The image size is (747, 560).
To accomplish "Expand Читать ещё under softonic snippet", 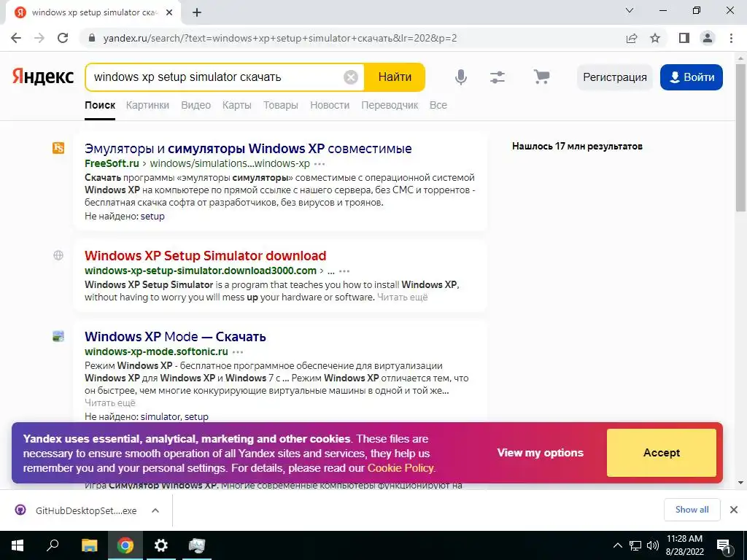I will click(x=110, y=402).
